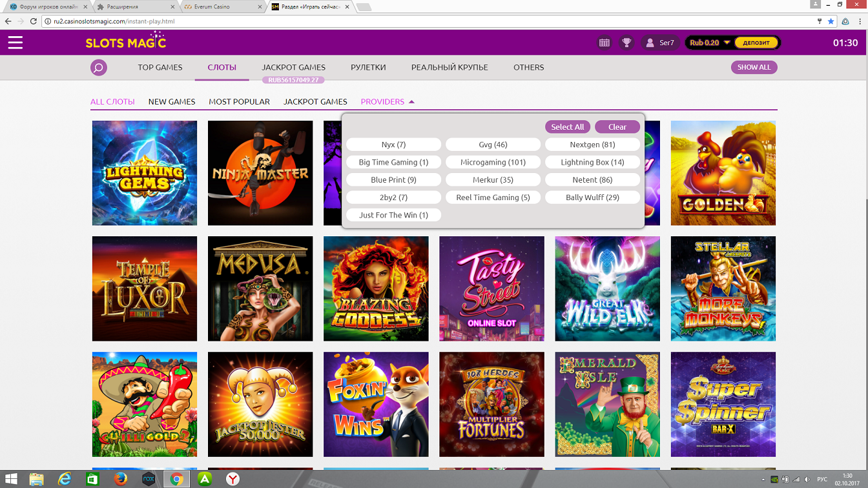Open the trophy rewards icon
868x488 pixels.
[x=626, y=43]
